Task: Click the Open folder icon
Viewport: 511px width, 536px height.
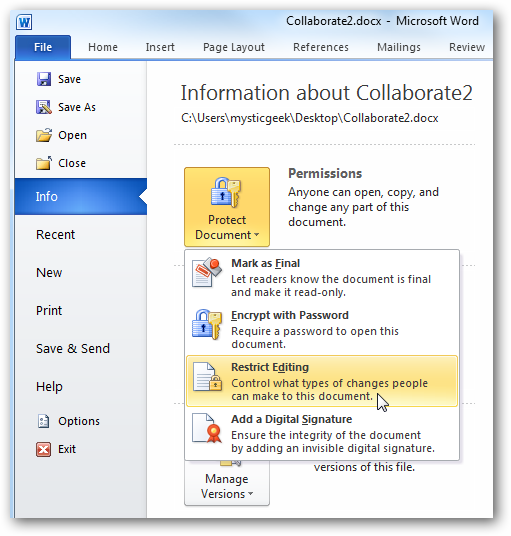Action: click(44, 135)
